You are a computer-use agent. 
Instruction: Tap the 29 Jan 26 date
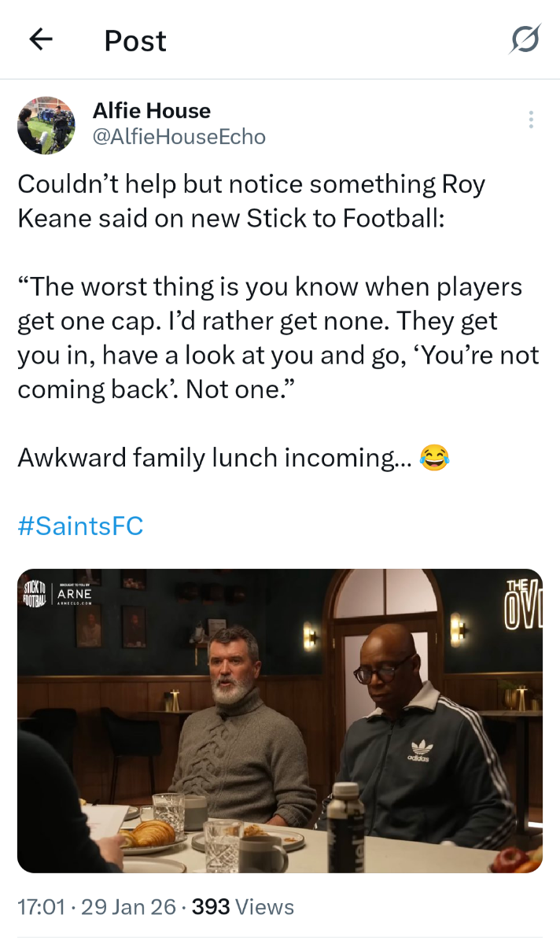click(128, 907)
